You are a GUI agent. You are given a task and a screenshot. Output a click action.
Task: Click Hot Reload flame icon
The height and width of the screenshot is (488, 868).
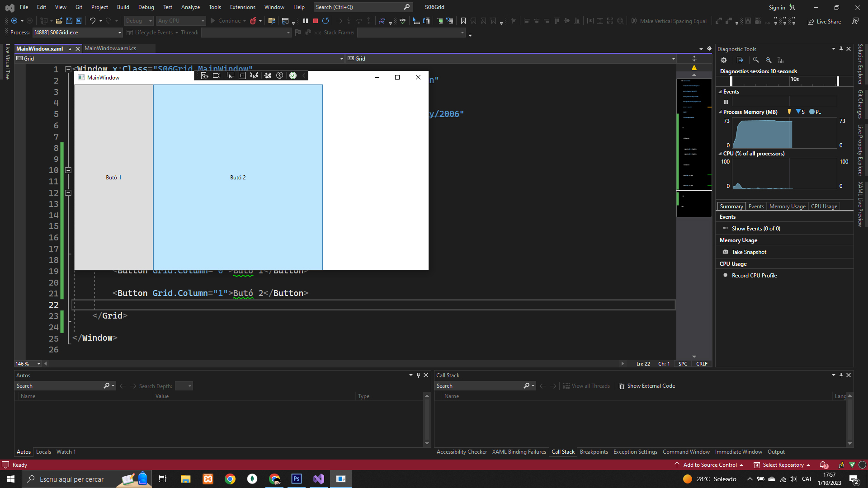point(253,21)
